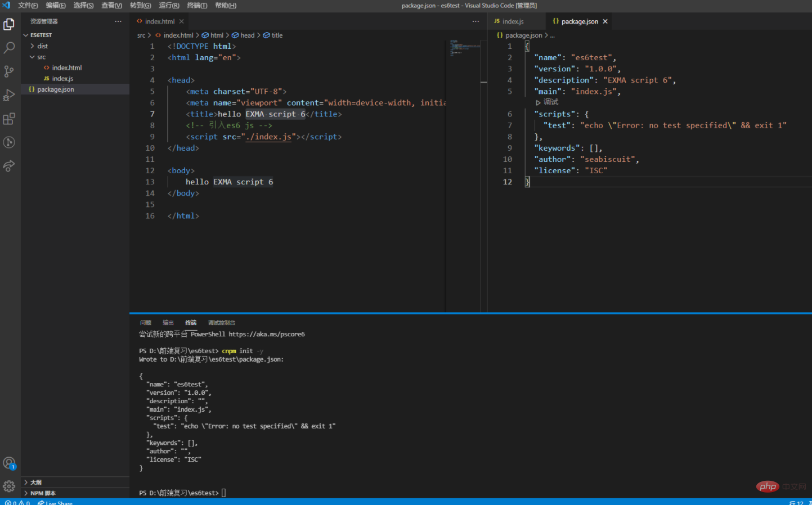The image size is (812, 505).
Task: Open the Search view in activity bar
Action: [x=9, y=48]
